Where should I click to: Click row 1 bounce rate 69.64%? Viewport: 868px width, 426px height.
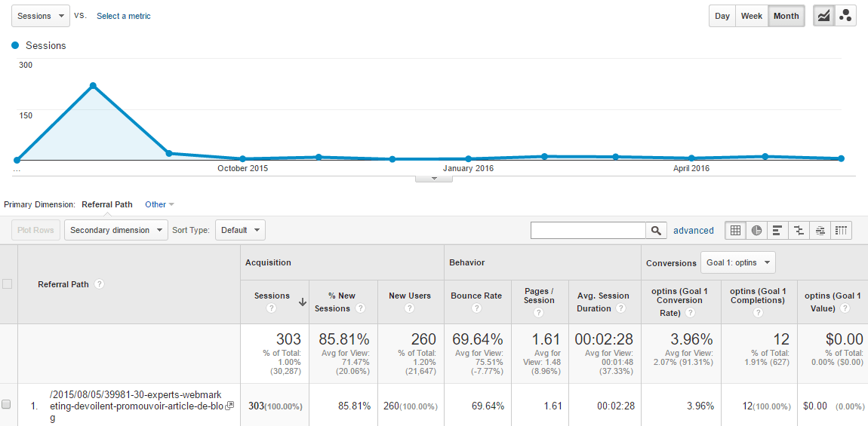(x=488, y=406)
